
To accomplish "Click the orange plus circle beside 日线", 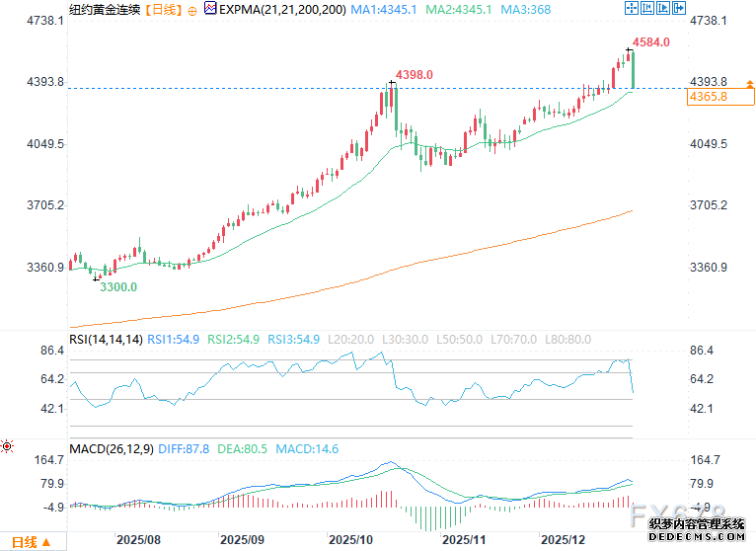I will [x=190, y=10].
